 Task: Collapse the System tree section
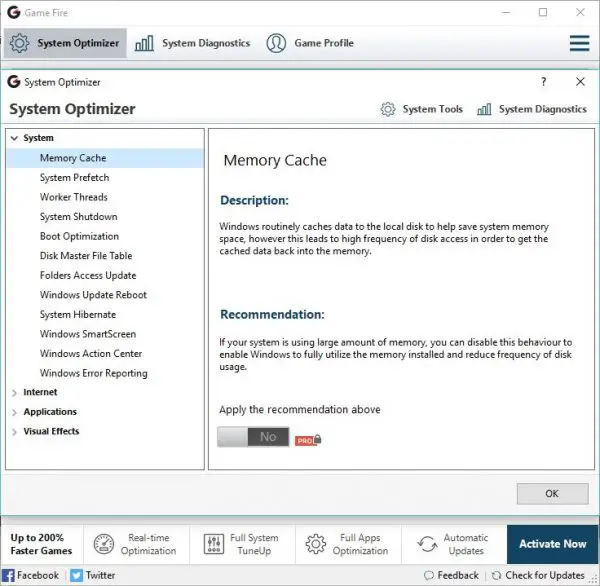[14, 138]
